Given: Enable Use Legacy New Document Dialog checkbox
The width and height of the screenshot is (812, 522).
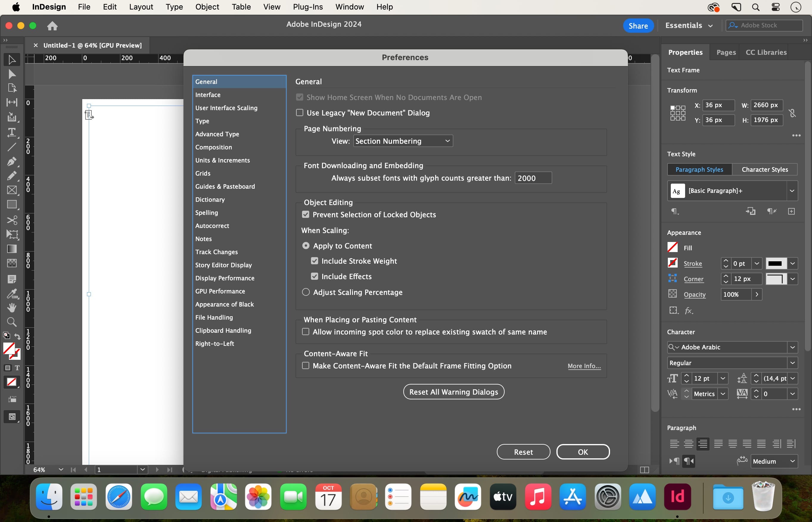Looking at the screenshot, I should coord(299,112).
